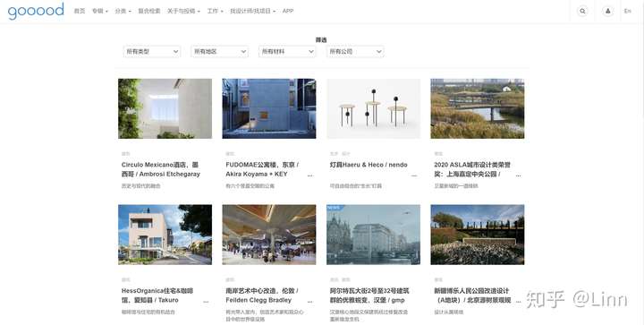The height and width of the screenshot is (325, 644).
Task: Click 灯具Haeru & Heco / nendo title
Action: click(369, 165)
